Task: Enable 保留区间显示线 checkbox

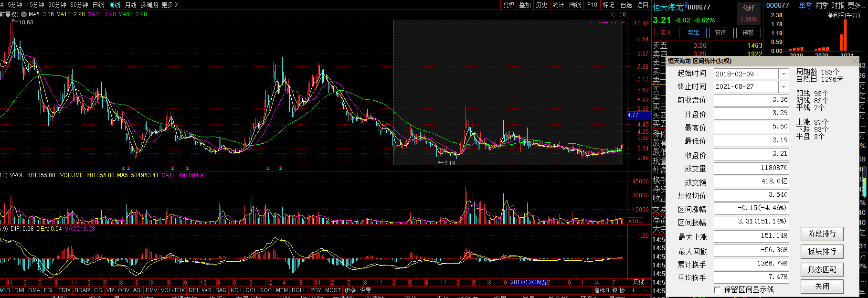Action: point(717,290)
